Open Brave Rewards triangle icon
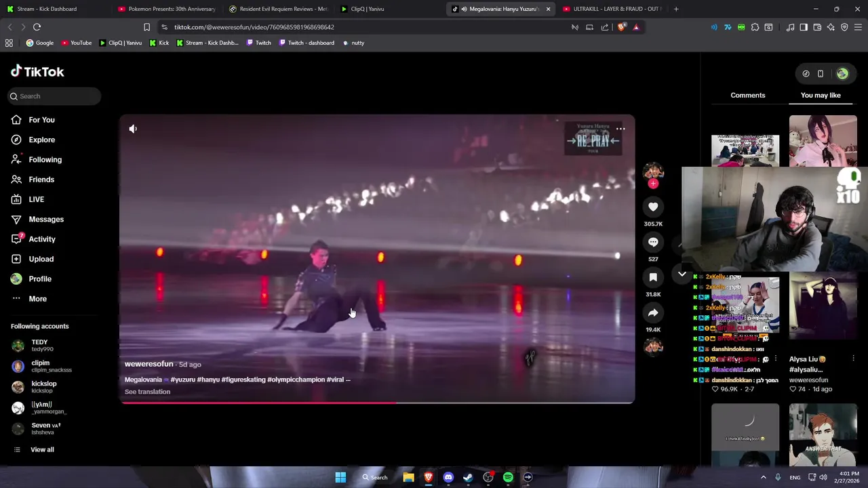The image size is (868, 488). [x=636, y=27]
